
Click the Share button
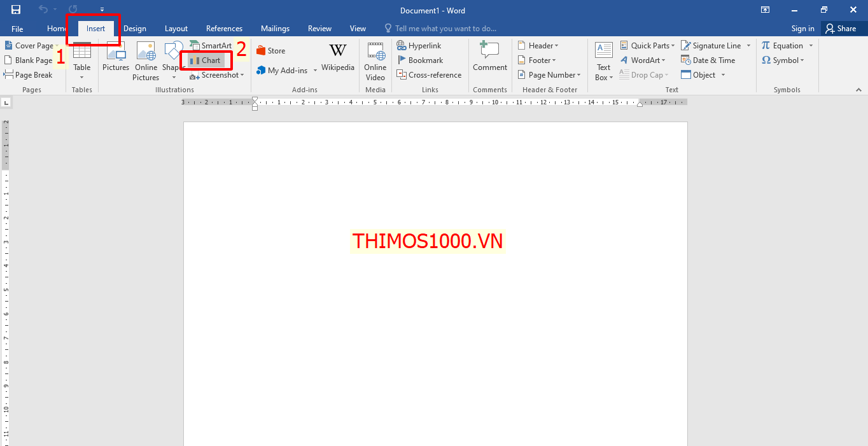coord(841,29)
